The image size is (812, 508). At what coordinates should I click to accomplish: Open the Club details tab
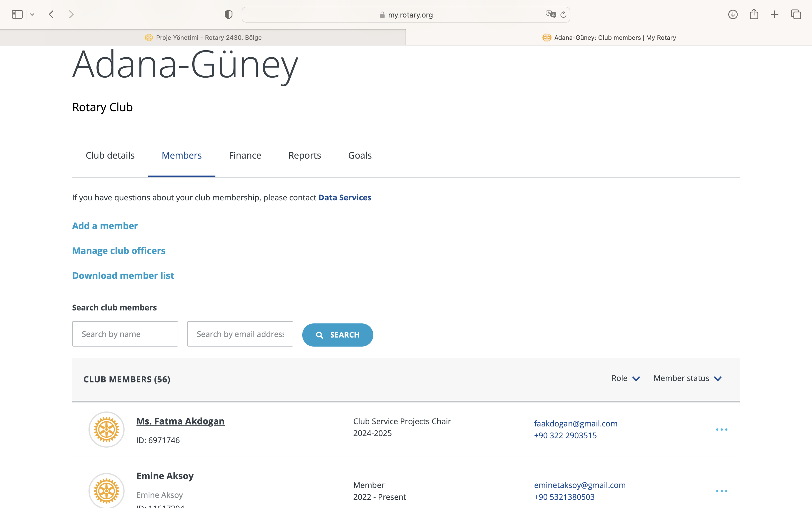pyautogui.click(x=110, y=155)
